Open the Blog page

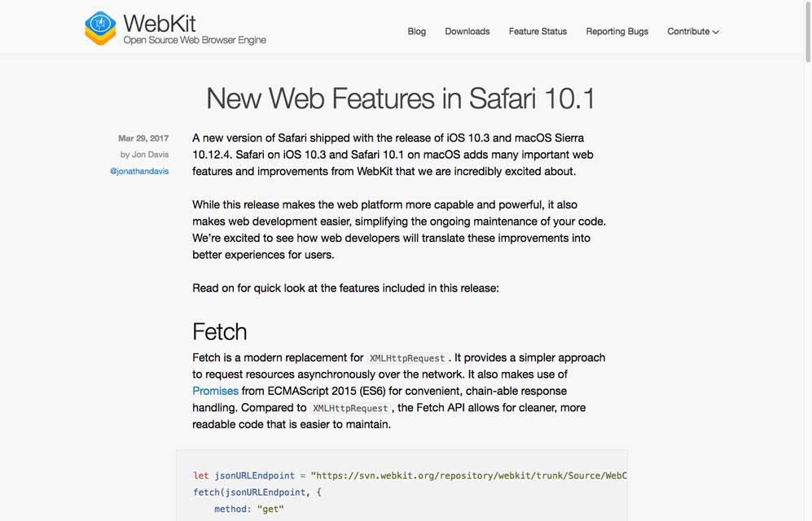click(x=416, y=32)
